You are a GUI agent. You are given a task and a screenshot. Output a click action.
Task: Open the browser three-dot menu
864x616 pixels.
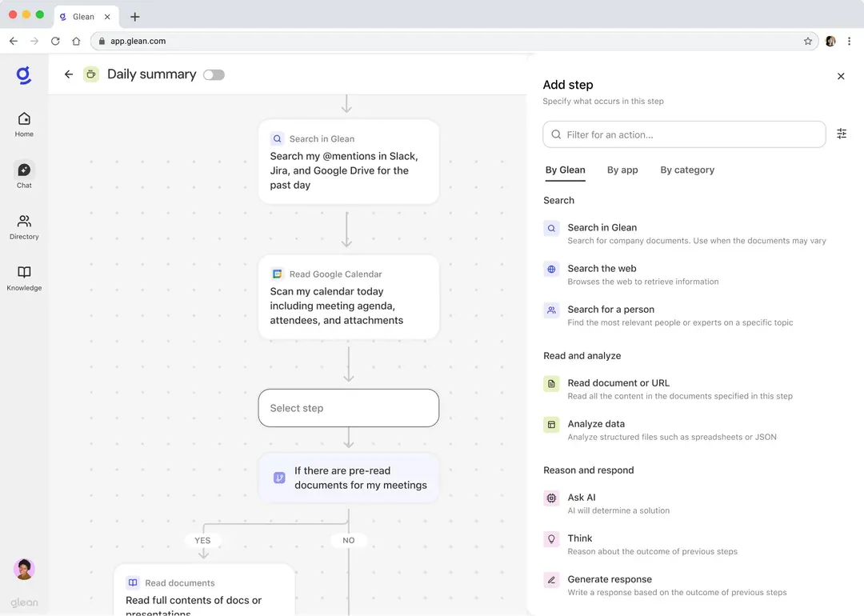pyautogui.click(x=849, y=41)
